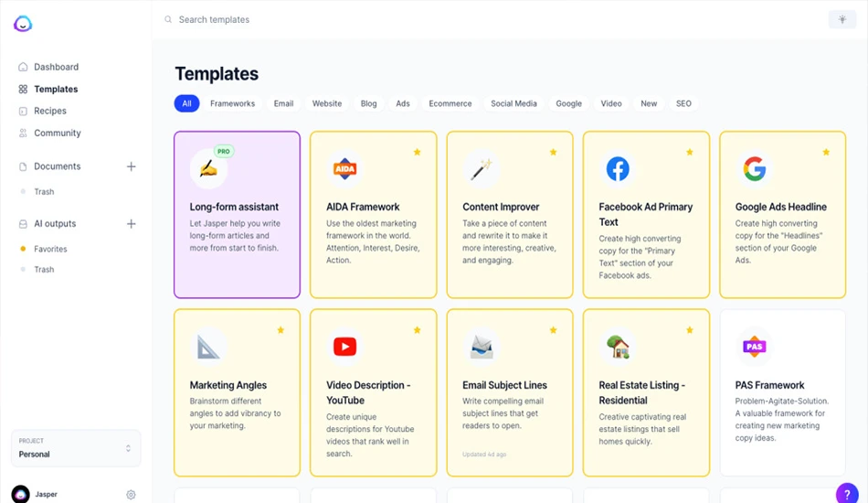Image resolution: width=868 pixels, height=503 pixels.
Task: Click the YouTube play icon
Action: tap(344, 347)
